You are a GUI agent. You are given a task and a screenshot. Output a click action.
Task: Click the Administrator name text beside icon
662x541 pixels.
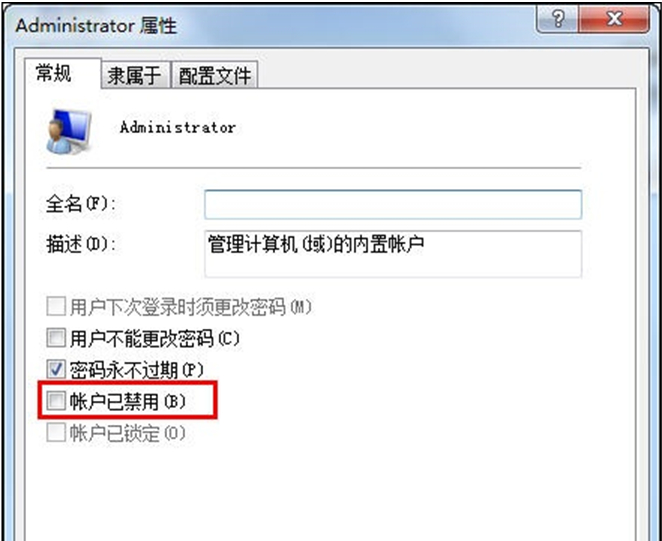tap(177, 127)
